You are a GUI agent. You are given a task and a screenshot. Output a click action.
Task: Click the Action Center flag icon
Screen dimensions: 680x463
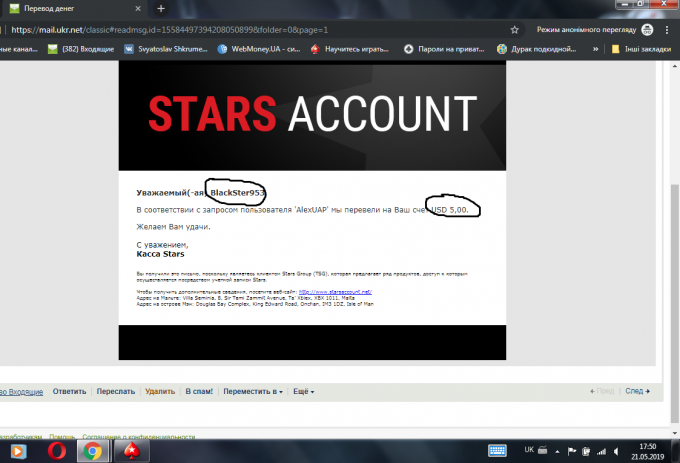click(572, 451)
